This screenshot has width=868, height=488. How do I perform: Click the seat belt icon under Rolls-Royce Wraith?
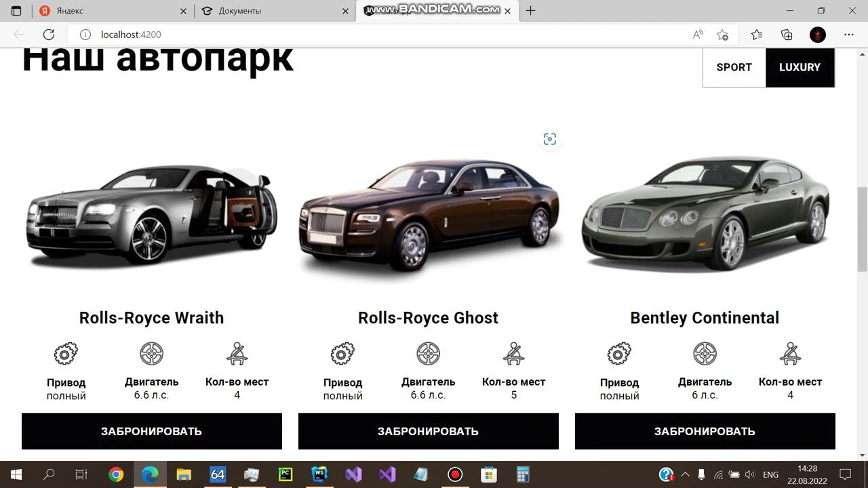point(237,354)
